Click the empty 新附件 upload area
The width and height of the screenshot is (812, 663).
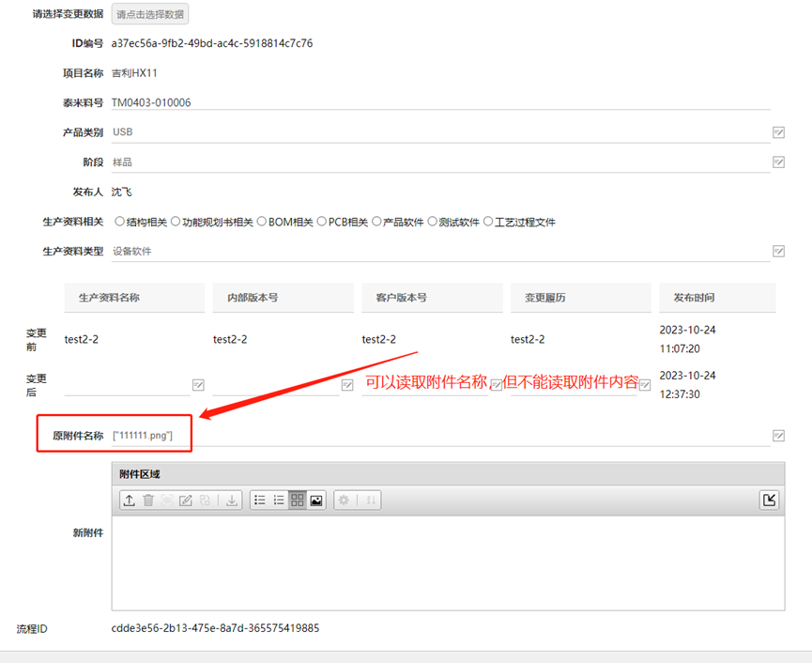tap(448, 563)
